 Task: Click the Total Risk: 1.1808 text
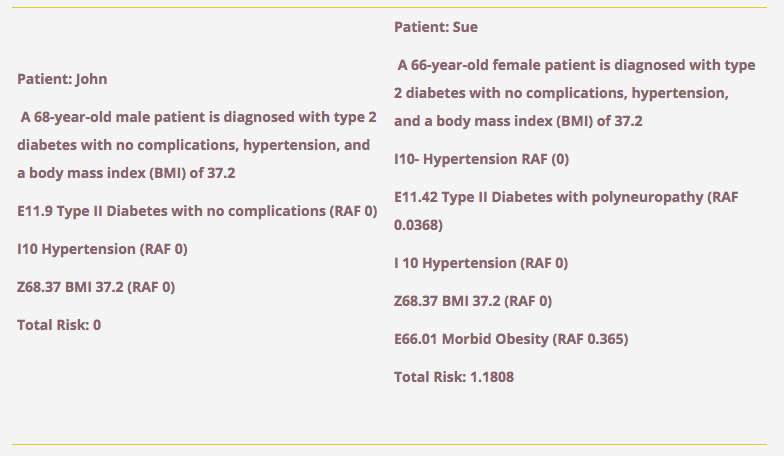click(x=454, y=377)
